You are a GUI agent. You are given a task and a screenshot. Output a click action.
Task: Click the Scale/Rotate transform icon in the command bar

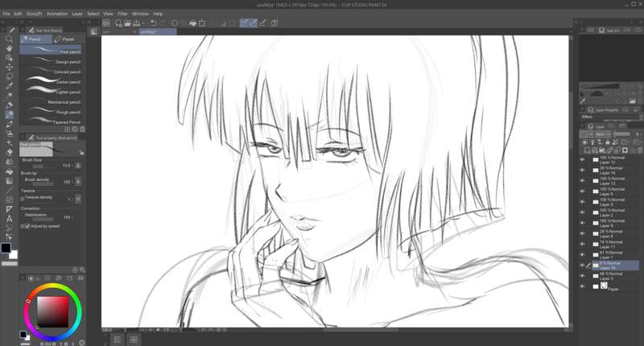coord(202,23)
